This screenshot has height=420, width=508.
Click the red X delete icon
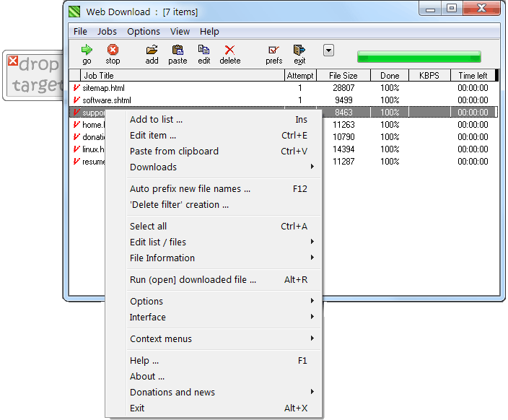click(229, 50)
